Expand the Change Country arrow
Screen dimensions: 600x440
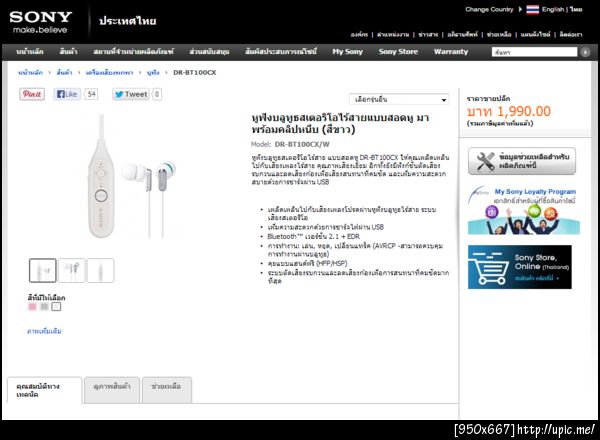(520, 9)
